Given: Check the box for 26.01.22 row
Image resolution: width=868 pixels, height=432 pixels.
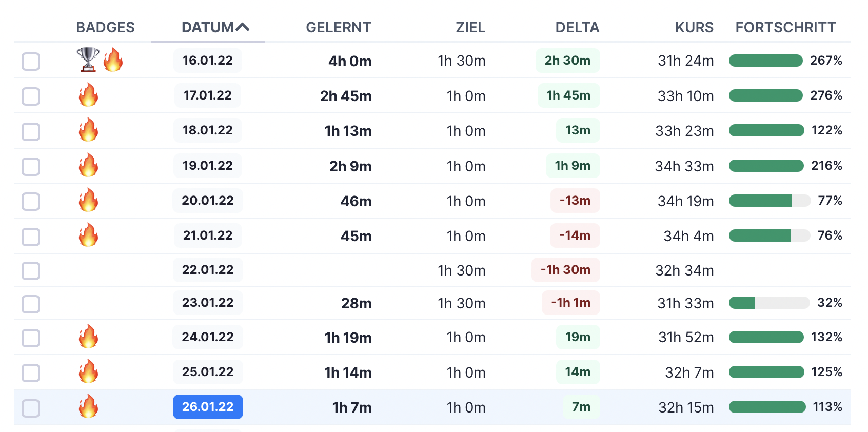Looking at the screenshot, I should [x=31, y=408].
